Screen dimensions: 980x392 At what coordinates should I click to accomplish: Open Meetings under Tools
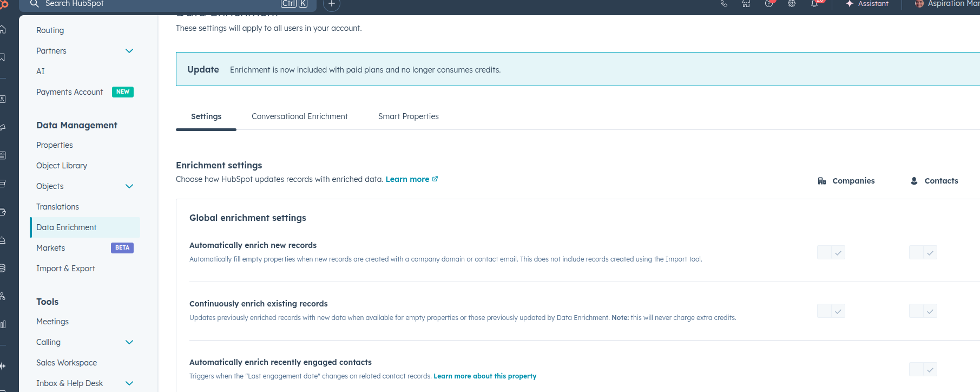coord(52,322)
